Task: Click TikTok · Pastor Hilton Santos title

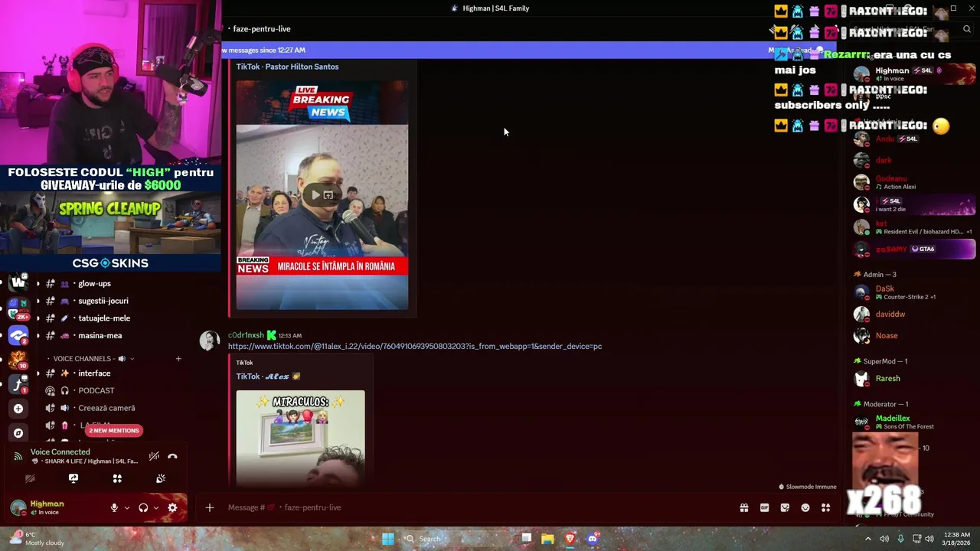Action: (287, 67)
